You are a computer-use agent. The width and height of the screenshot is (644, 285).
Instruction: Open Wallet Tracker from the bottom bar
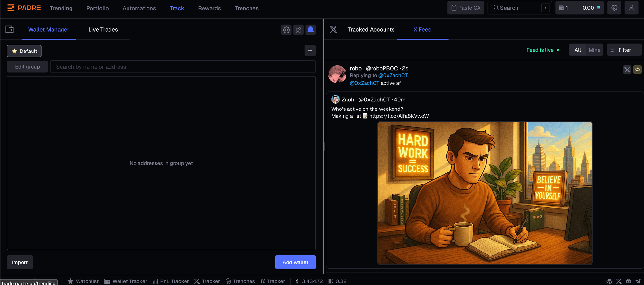(126, 281)
